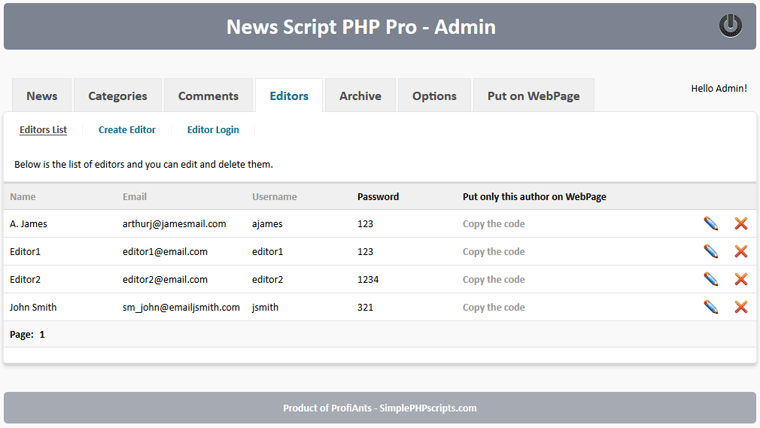The width and height of the screenshot is (760, 428).
Task: Click email arthurj@jamesmail.com
Action: pos(174,223)
